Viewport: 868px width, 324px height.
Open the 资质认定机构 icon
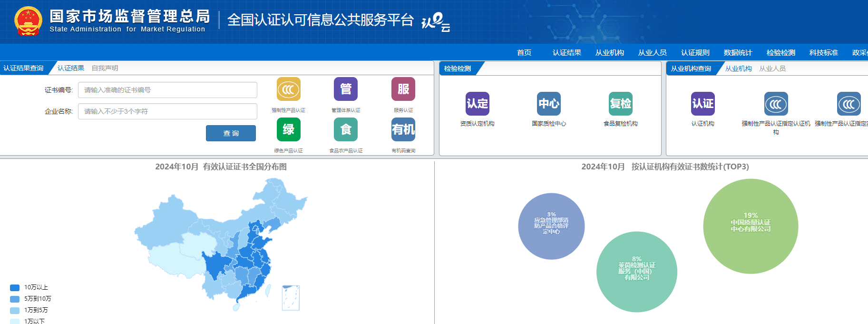477,104
